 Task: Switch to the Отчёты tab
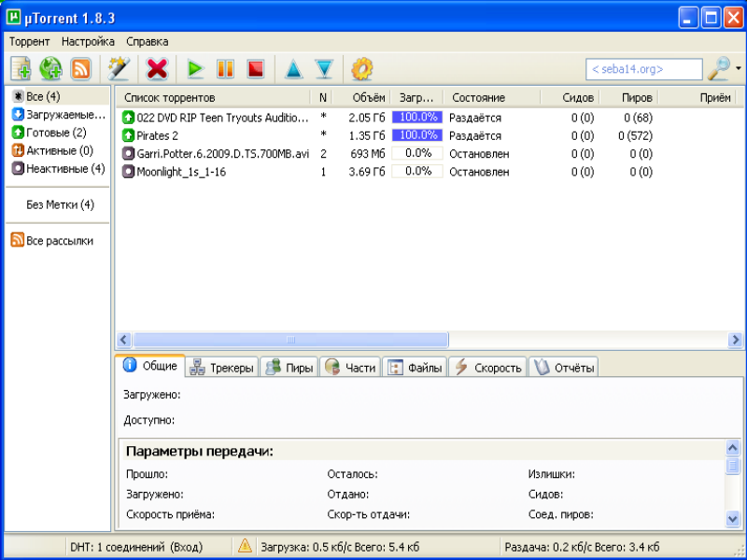pyautogui.click(x=564, y=368)
